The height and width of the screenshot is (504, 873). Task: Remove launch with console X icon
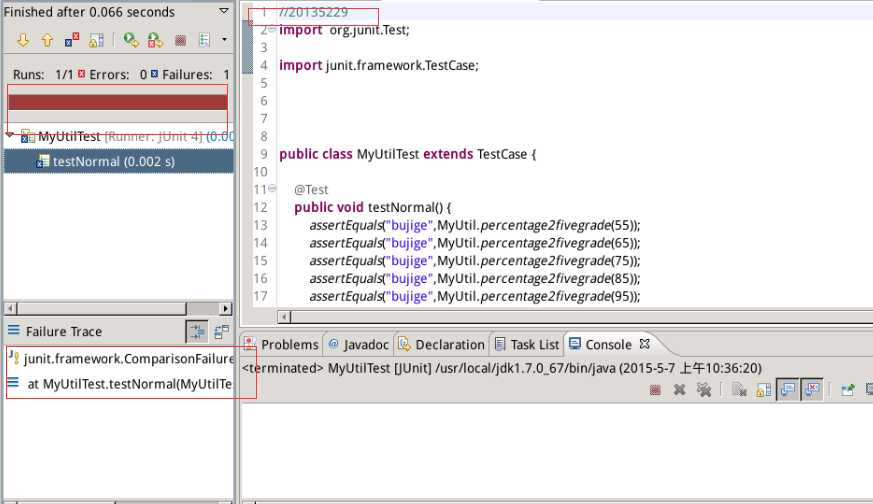tap(679, 390)
